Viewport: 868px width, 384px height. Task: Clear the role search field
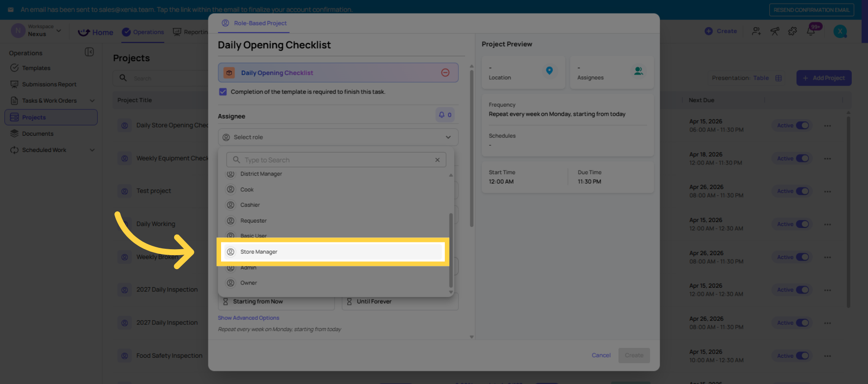(x=437, y=160)
